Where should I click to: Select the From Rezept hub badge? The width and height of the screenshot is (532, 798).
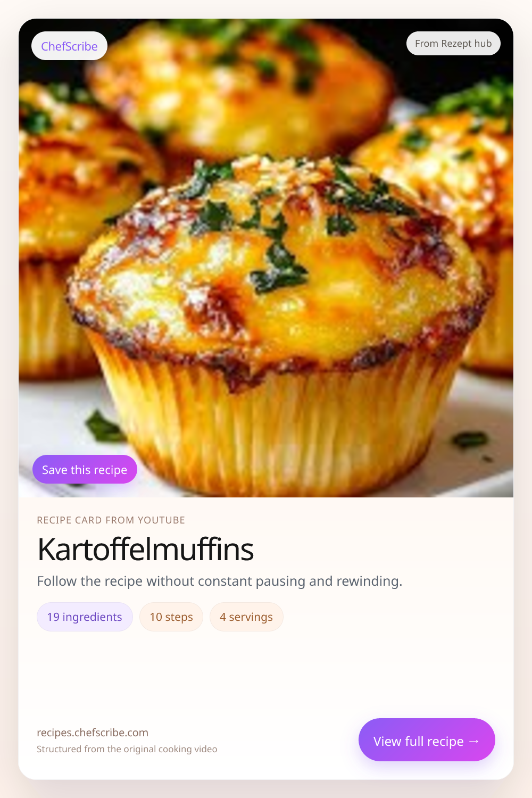coord(453,44)
